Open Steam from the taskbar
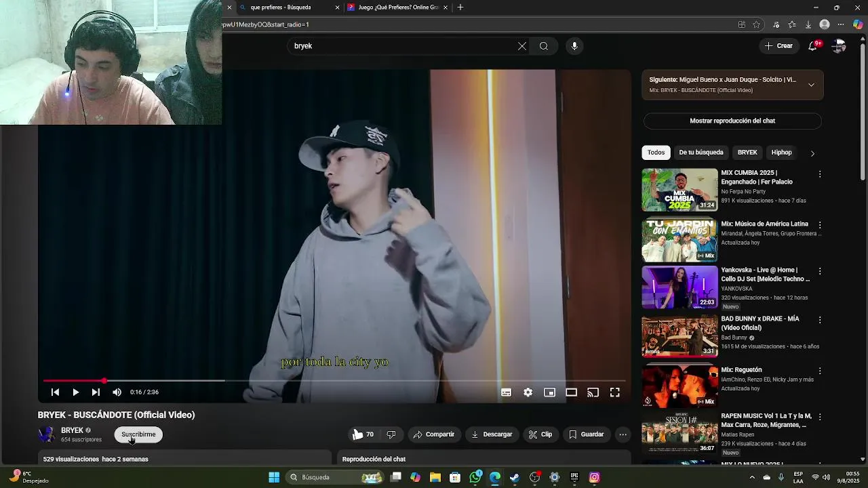Viewport: 868px width, 488px height. (x=515, y=477)
